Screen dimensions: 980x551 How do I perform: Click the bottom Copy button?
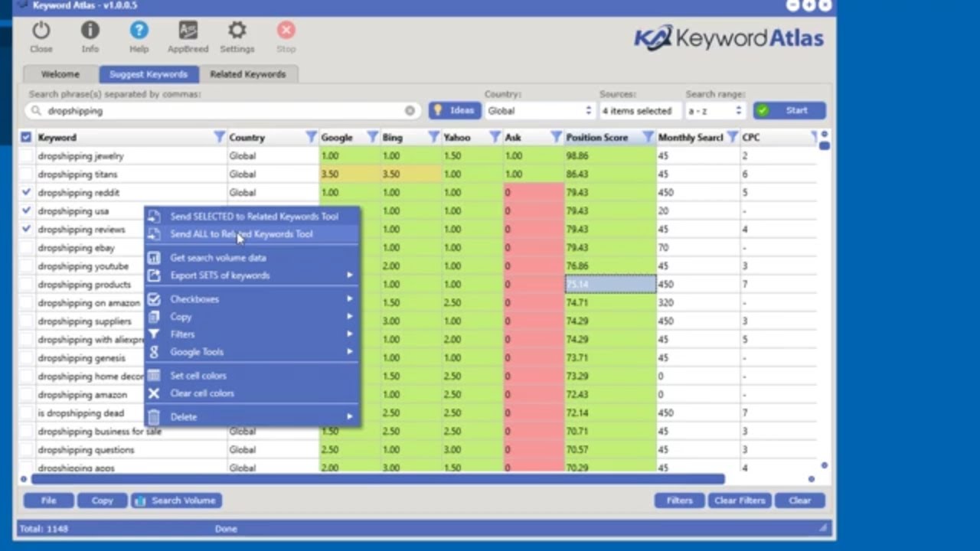tap(102, 500)
